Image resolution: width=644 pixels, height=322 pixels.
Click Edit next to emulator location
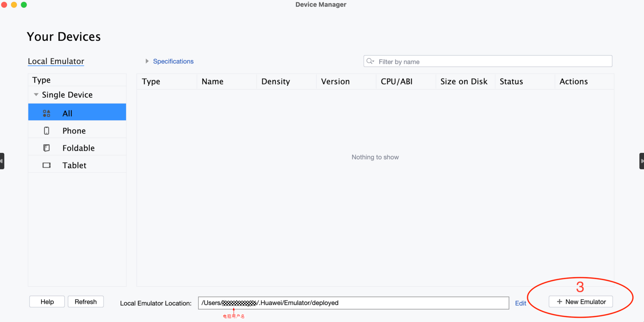click(520, 303)
